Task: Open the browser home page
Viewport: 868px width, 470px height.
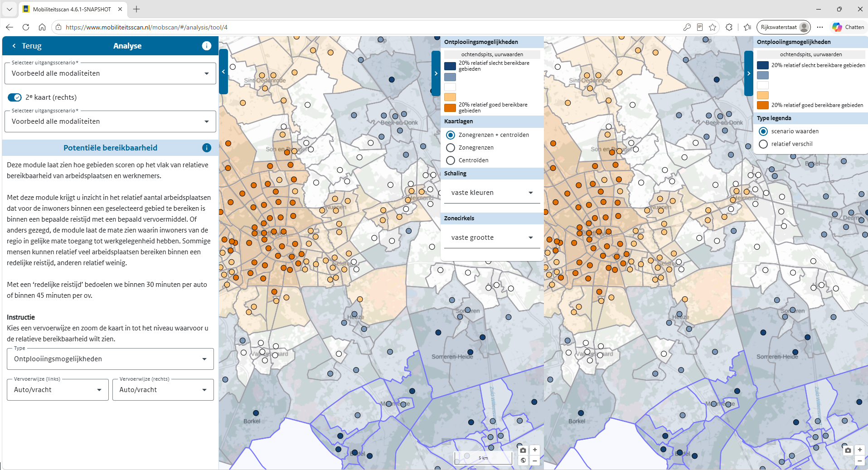Action: click(x=42, y=27)
